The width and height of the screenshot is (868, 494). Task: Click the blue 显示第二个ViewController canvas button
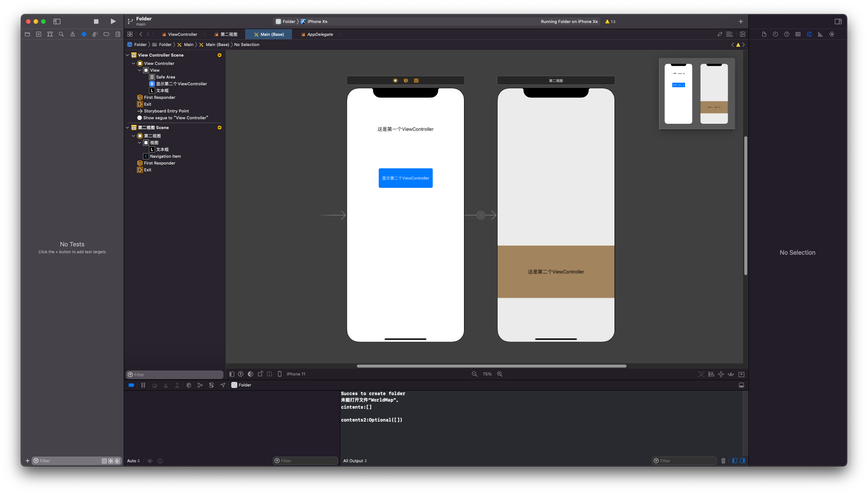(406, 178)
